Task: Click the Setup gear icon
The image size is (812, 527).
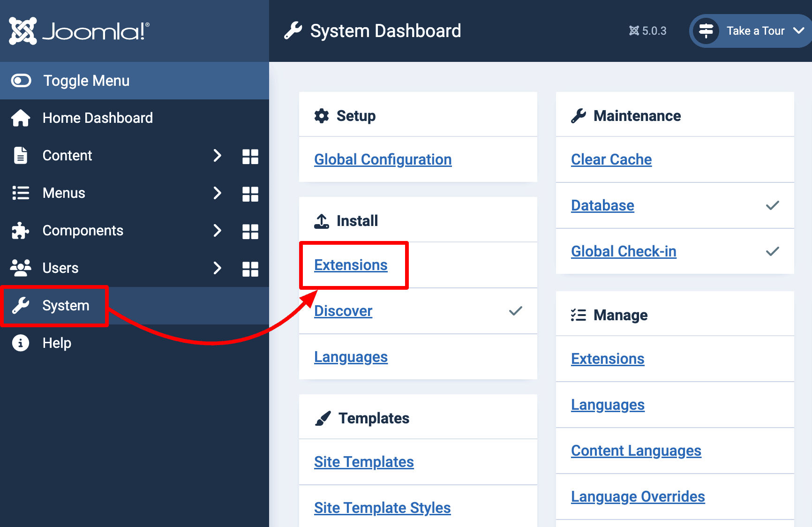Action: (321, 115)
